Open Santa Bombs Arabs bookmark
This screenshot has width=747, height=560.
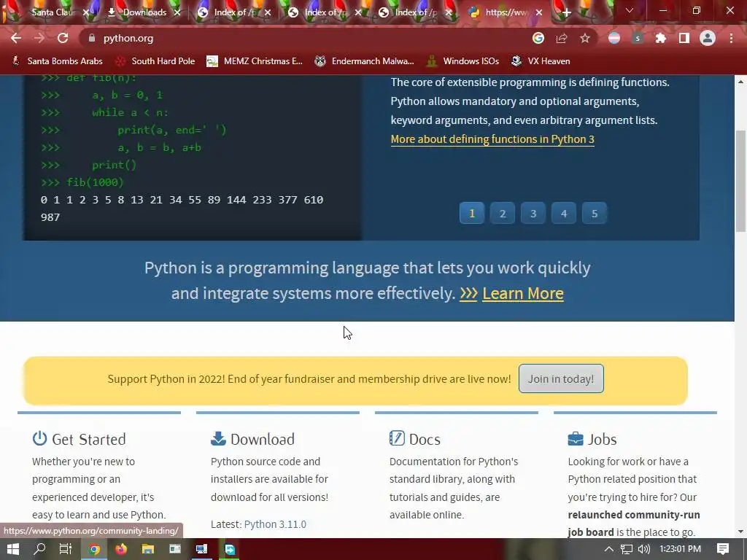coord(57,61)
